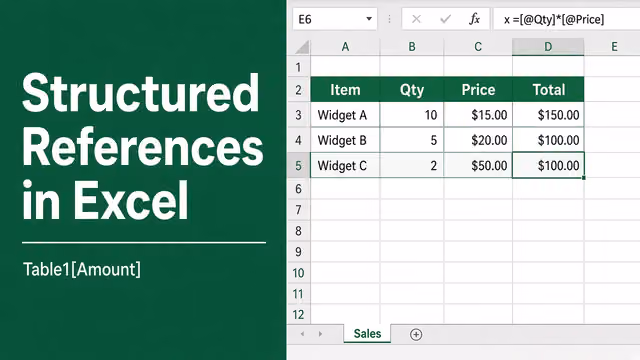Select row 5 header
The image size is (640, 360).
[x=298, y=166]
